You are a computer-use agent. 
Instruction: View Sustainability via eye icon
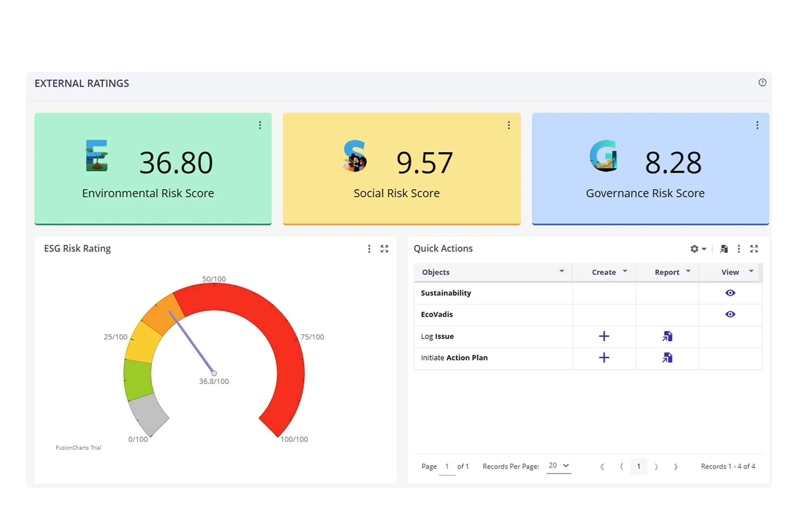pos(730,293)
